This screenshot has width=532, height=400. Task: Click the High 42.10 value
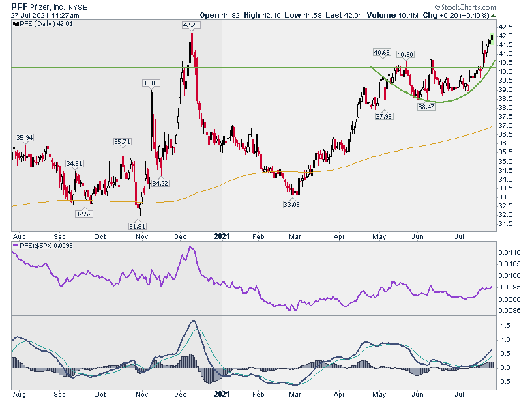(262, 15)
